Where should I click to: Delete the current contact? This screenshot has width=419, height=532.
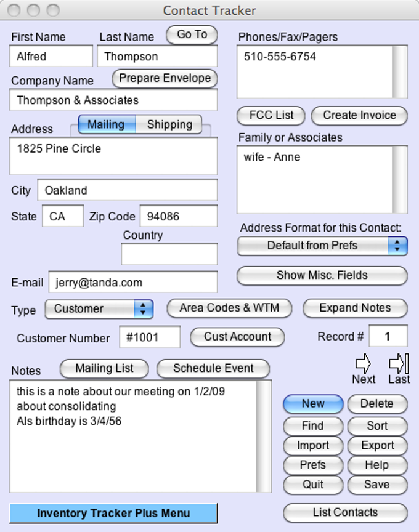tap(377, 404)
